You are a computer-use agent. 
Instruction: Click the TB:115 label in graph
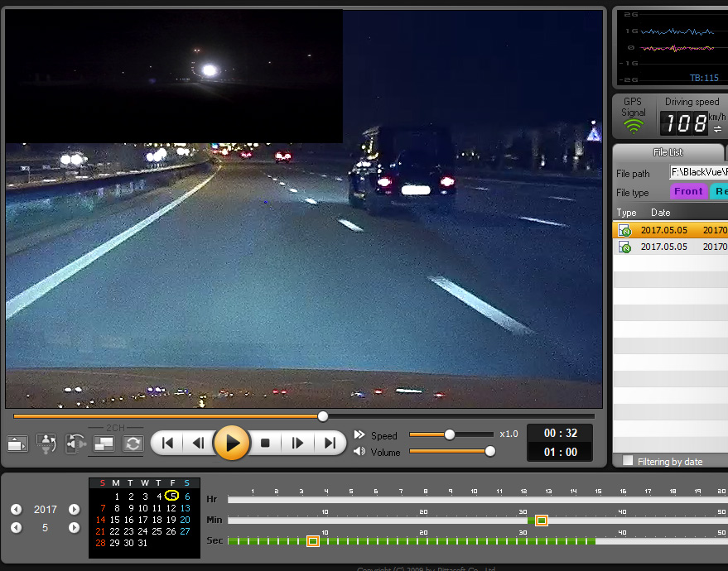pyautogui.click(x=704, y=78)
